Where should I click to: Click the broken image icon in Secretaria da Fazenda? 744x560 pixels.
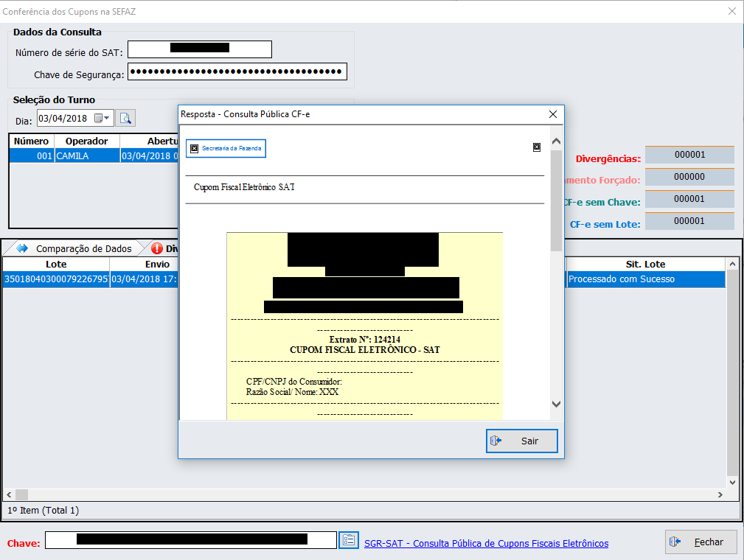(x=194, y=149)
